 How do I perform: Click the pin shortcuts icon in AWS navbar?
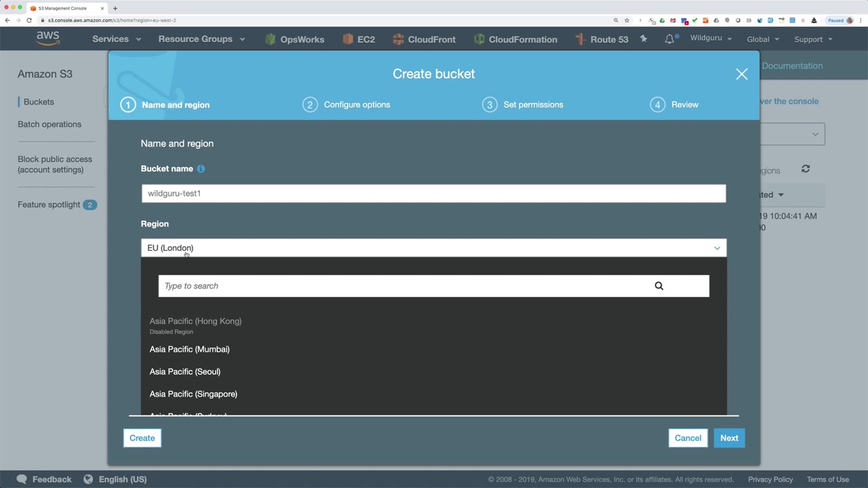click(644, 39)
